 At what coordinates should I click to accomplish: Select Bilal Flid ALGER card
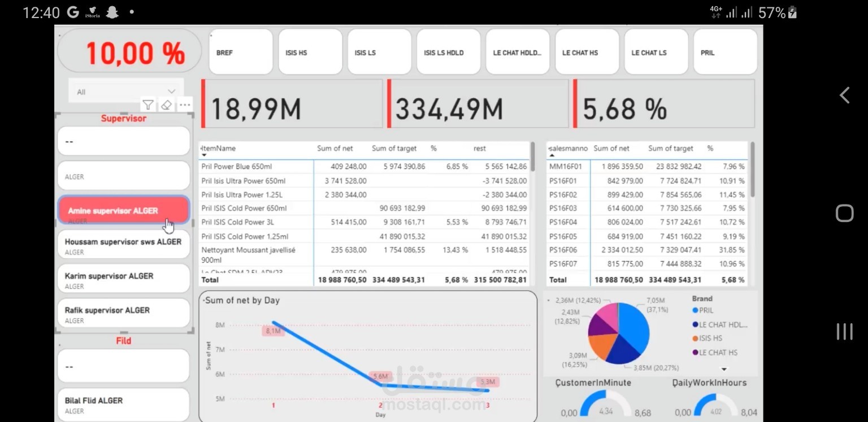click(123, 404)
